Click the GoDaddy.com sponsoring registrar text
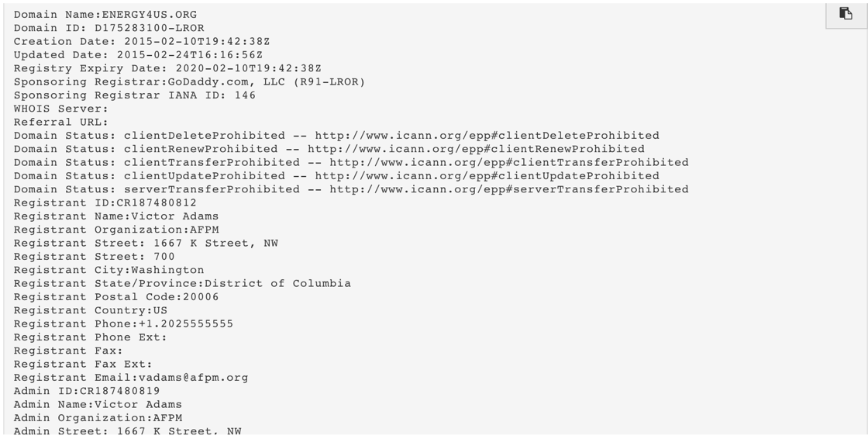This screenshot has height=446, width=868. (x=259, y=81)
